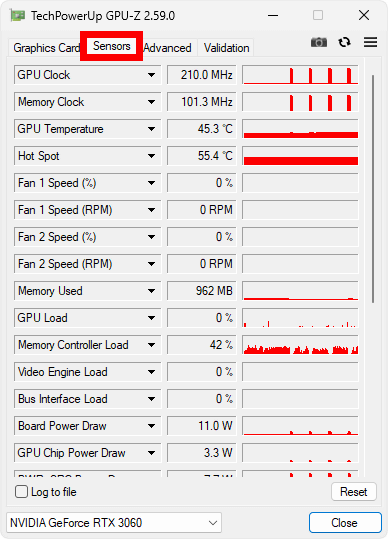Image resolution: width=388 pixels, height=539 pixels.
Task: Click the GPU Load value field
Action: tap(202, 318)
